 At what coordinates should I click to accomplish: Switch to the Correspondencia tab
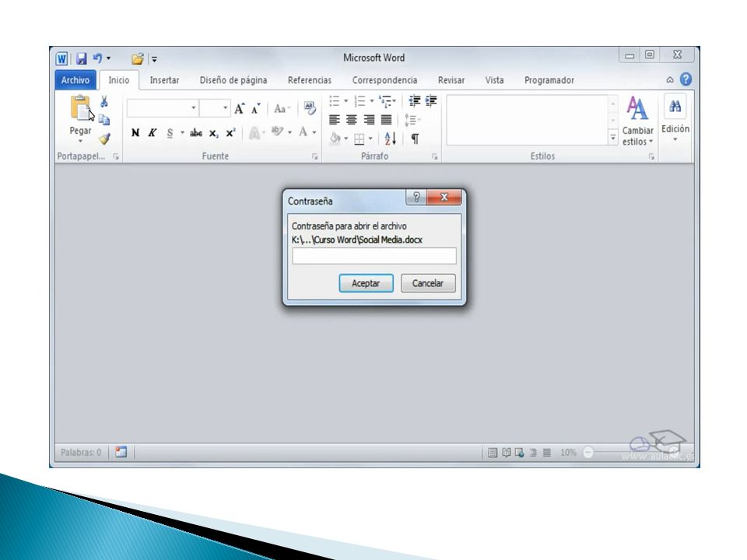coord(384,80)
